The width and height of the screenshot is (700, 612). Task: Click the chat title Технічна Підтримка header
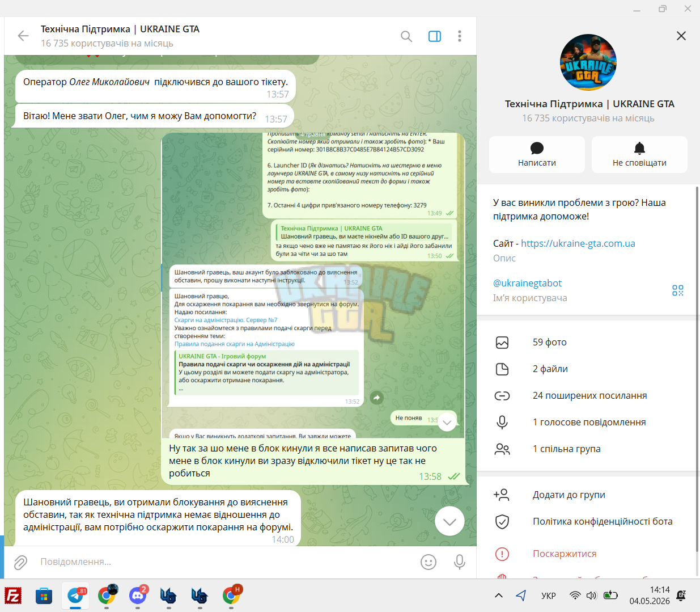(x=120, y=29)
